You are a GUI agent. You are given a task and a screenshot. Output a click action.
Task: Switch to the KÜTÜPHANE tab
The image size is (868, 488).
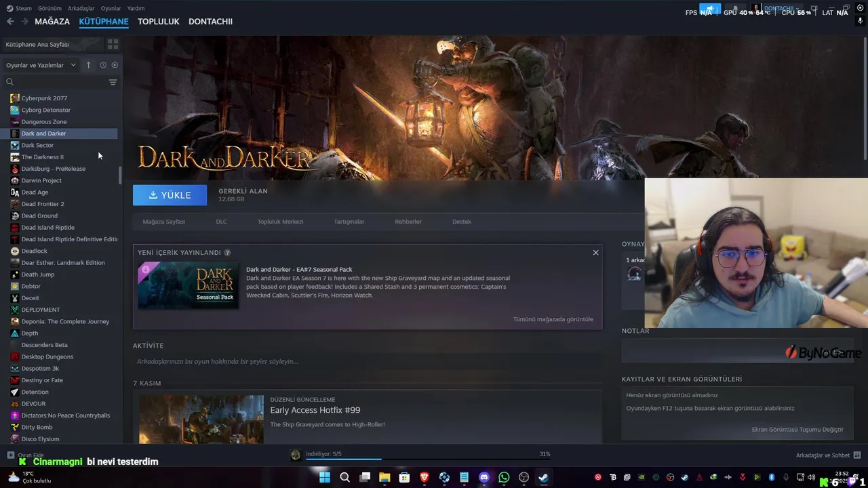[x=104, y=22]
